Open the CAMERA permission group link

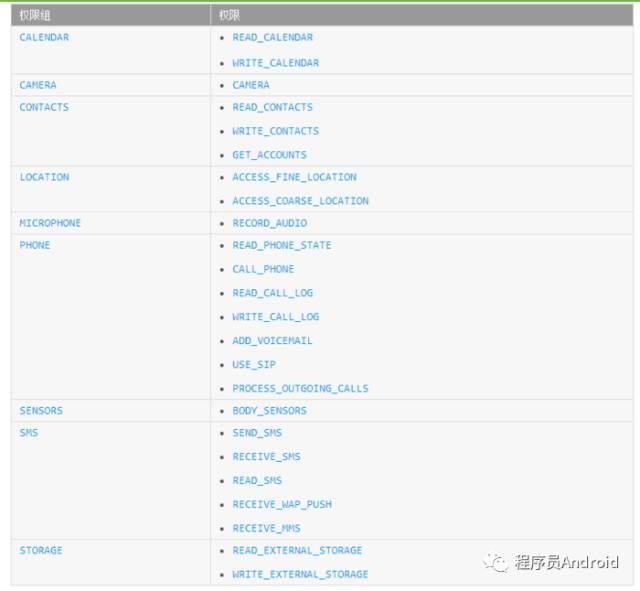click(x=38, y=85)
